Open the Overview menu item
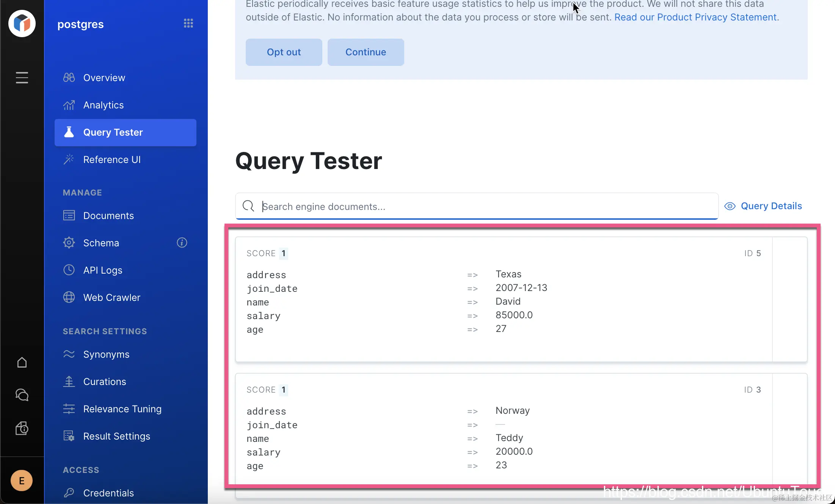The height and width of the screenshot is (504, 835). point(104,78)
